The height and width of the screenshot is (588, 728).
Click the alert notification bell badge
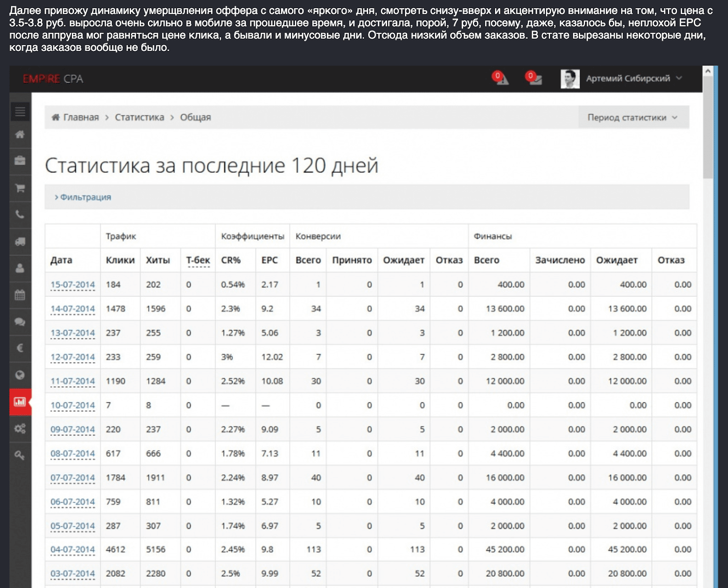[x=500, y=78]
